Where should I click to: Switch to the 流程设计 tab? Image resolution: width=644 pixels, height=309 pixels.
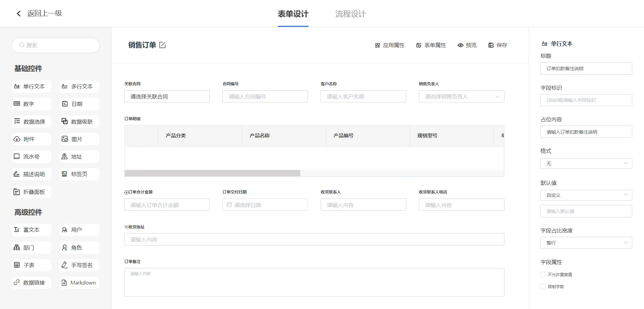pos(351,14)
